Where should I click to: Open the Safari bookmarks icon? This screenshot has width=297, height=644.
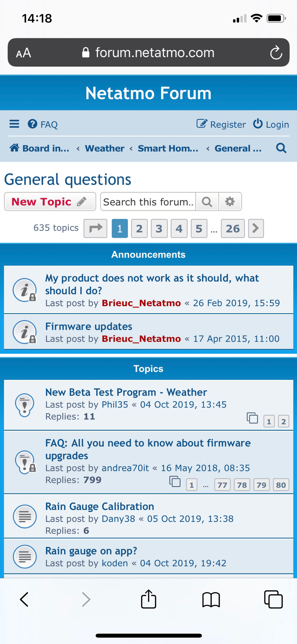pos(211,599)
